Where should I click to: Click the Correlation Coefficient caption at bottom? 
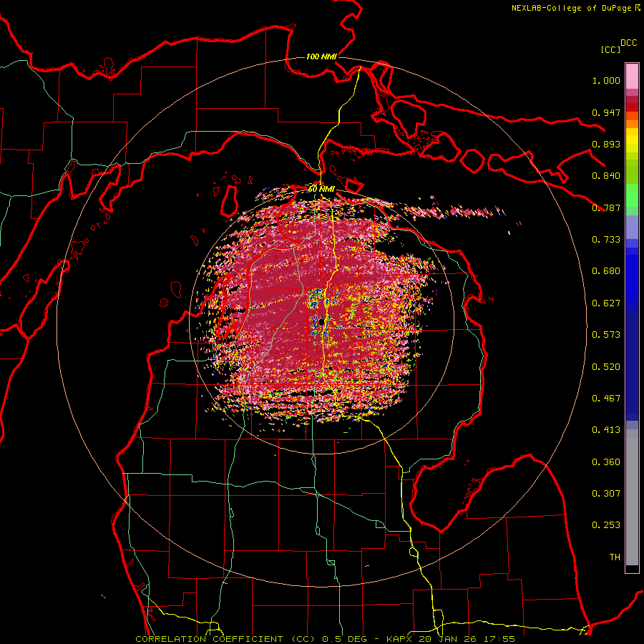point(326,639)
